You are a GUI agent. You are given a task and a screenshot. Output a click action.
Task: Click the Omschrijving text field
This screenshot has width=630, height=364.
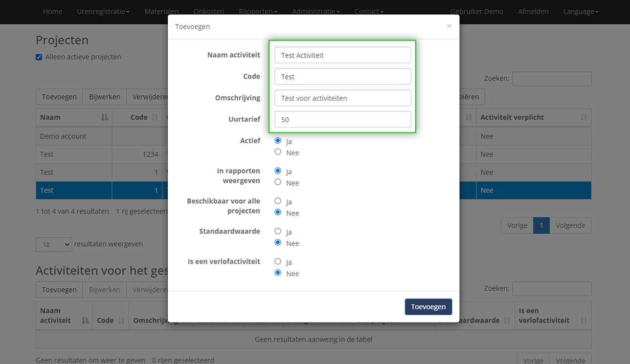point(342,98)
